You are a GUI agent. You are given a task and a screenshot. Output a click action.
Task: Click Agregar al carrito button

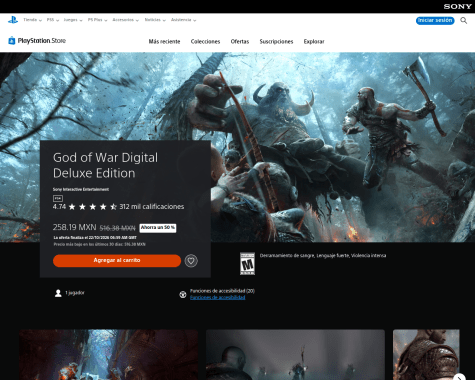click(x=117, y=260)
